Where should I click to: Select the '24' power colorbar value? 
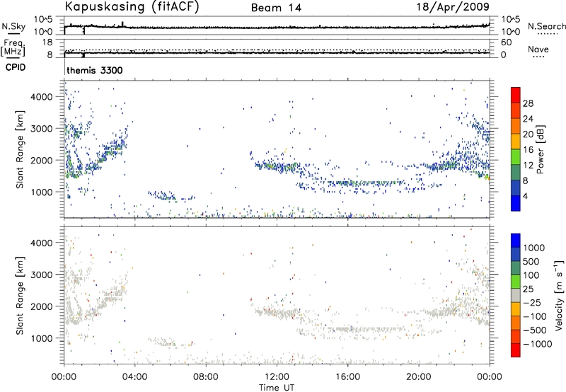(x=528, y=119)
